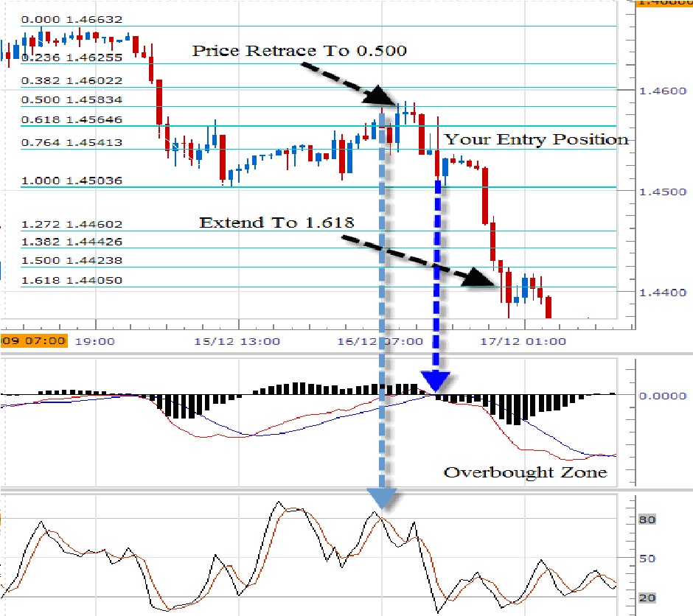This screenshot has width=693, height=616.
Task: Click the 0.0000 MACD axis label
Action: pyautogui.click(x=663, y=396)
